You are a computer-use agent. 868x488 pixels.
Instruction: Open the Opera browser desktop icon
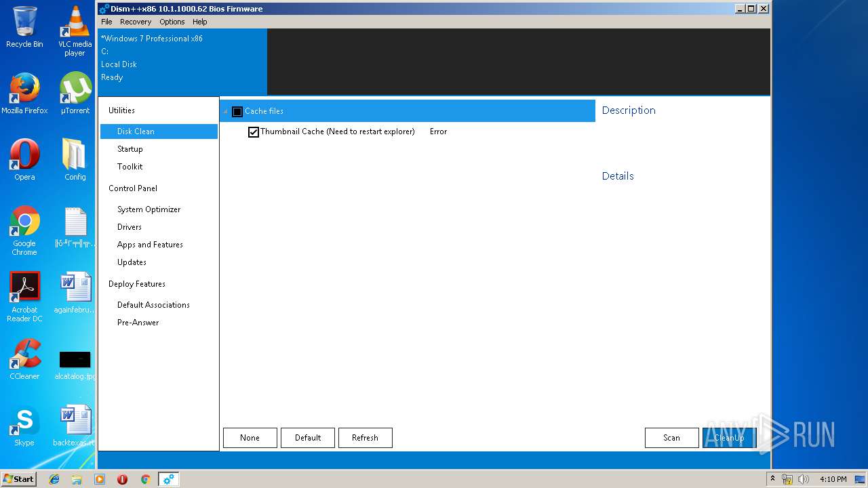point(24,160)
